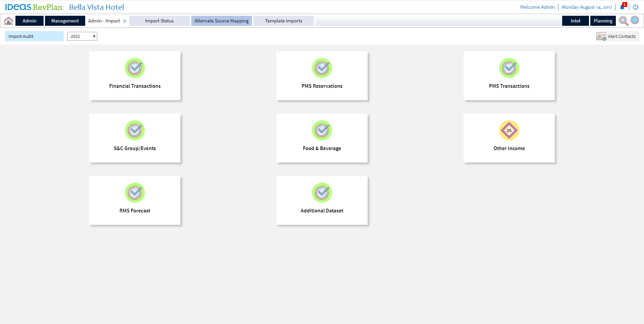Open the Management menu button
The width and height of the screenshot is (644, 324).
(x=65, y=21)
